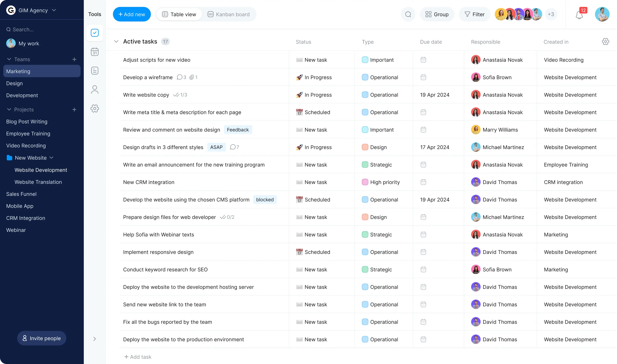Expand the New Website project tree

click(52, 158)
